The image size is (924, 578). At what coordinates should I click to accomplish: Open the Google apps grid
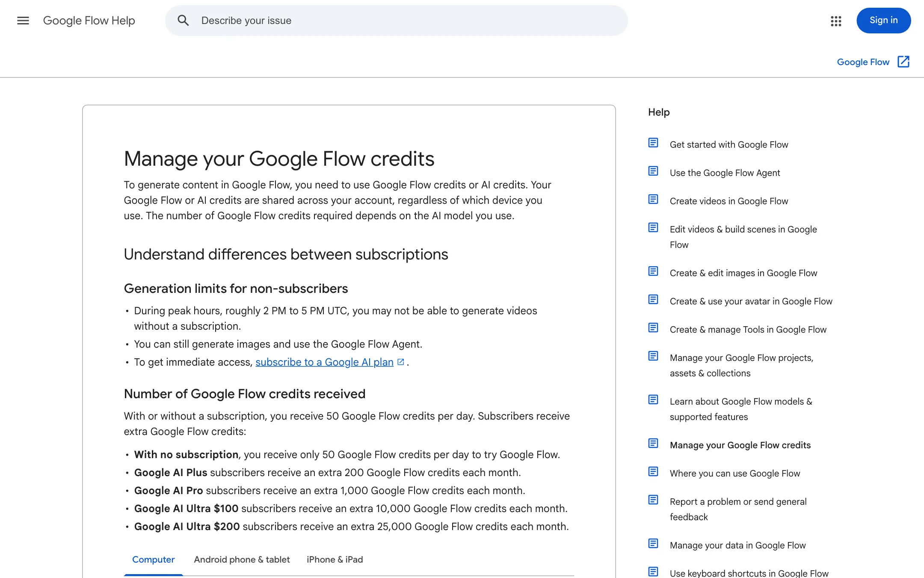(x=836, y=21)
